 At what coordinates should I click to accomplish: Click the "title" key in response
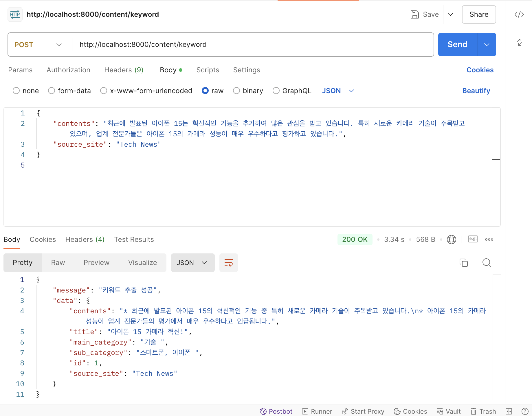click(x=84, y=332)
